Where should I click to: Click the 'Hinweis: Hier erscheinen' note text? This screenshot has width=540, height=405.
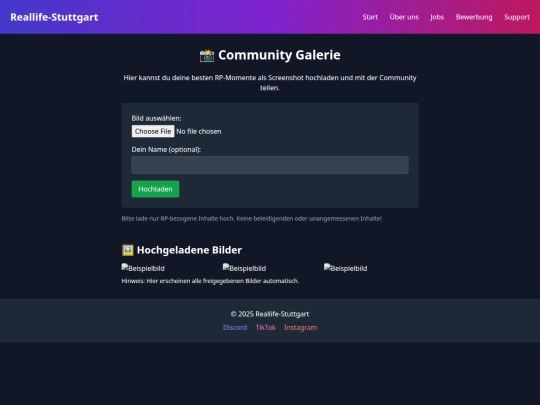point(210,281)
